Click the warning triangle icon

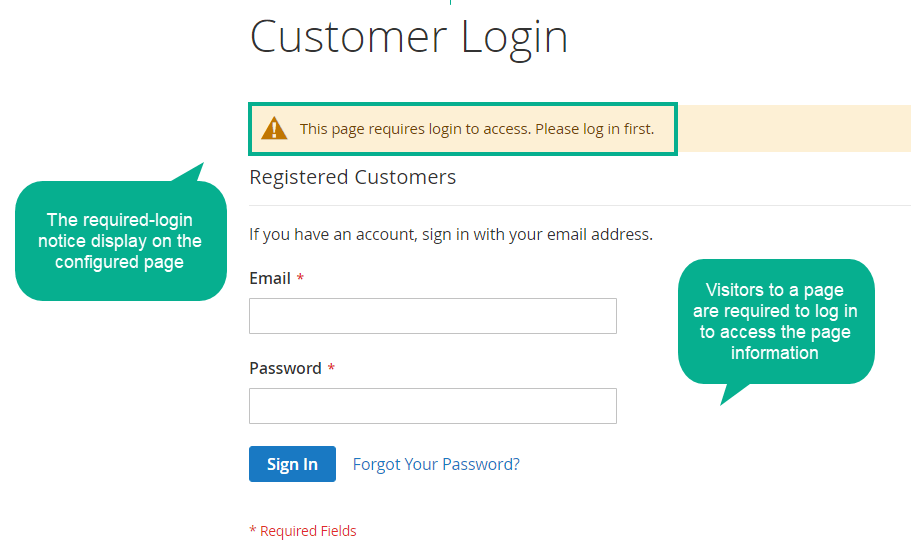274,128
